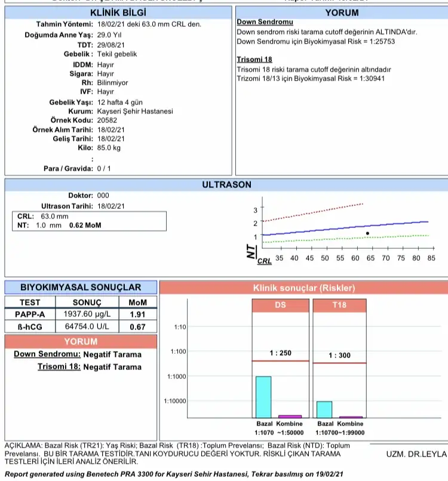The width and height of the screenshot is (448, 481).
Task: Click the right-hand YORUM section header
Action: click(x=342, y=13)
